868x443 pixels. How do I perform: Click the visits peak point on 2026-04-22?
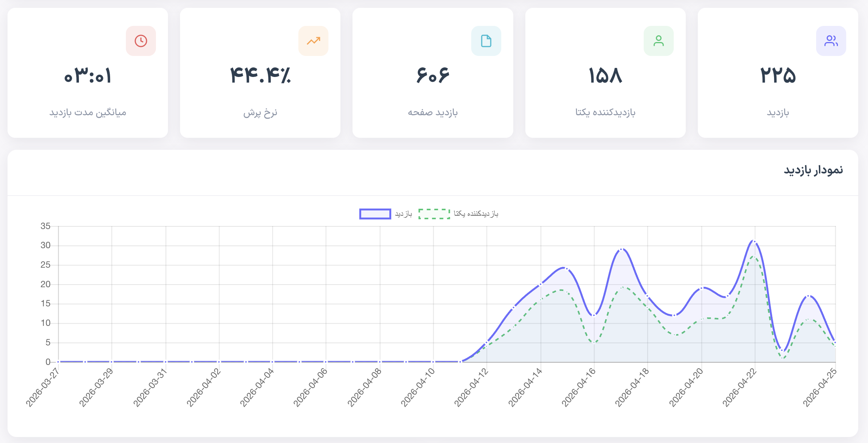755,241
